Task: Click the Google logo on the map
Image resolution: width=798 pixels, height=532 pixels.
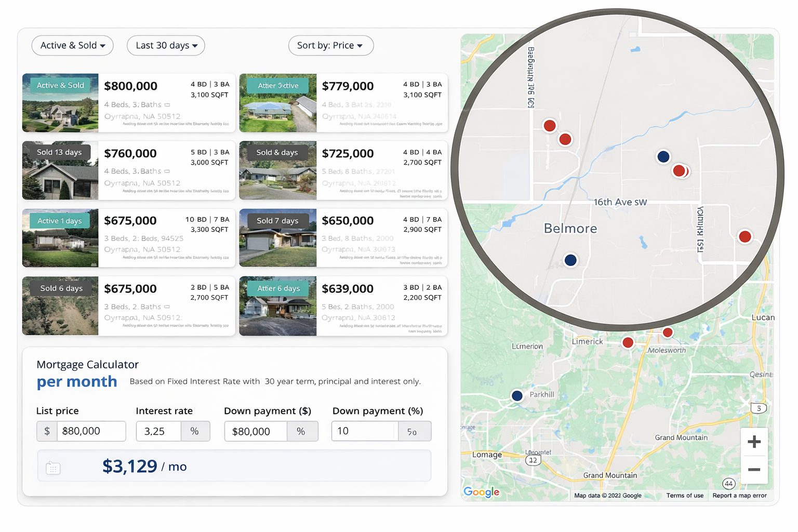Action: pyautogui.click(x=481, y=492)
